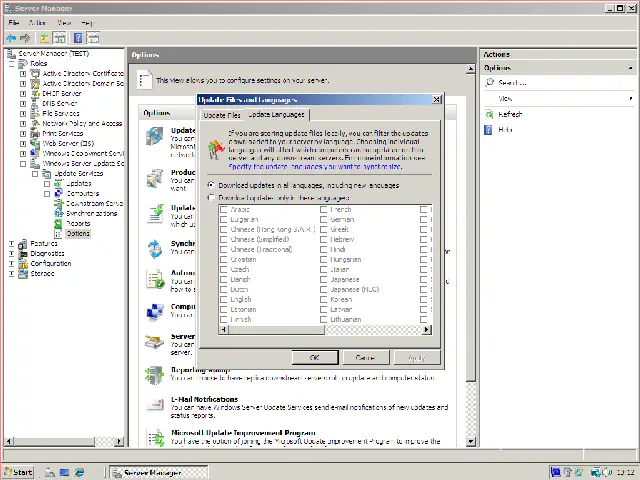The width and height of the screenshot is (640, 480).
Task: Check the Japanese language checkbox
Action: coord(324,279)
